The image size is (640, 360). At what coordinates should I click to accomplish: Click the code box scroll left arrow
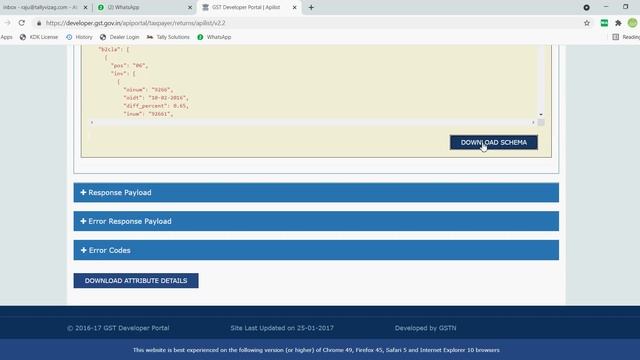pyautogui.click(x=92, y=122)
